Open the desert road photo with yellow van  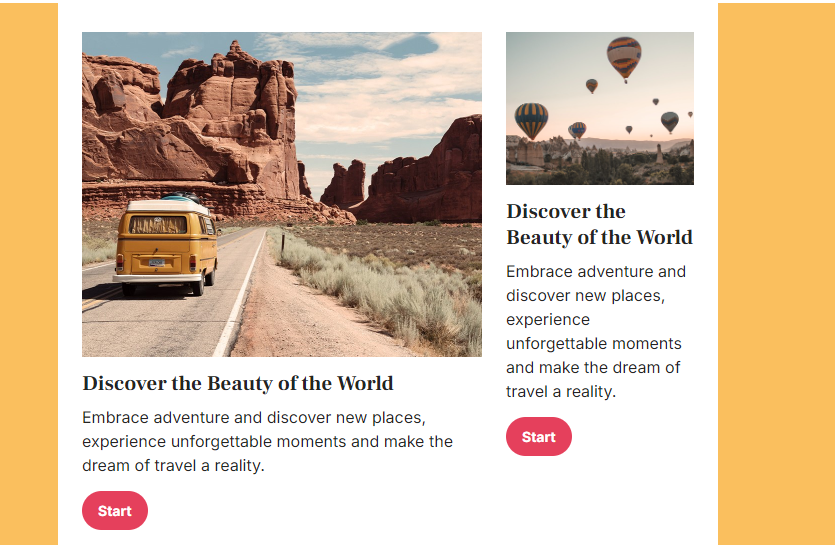click(x=282, y=194)
